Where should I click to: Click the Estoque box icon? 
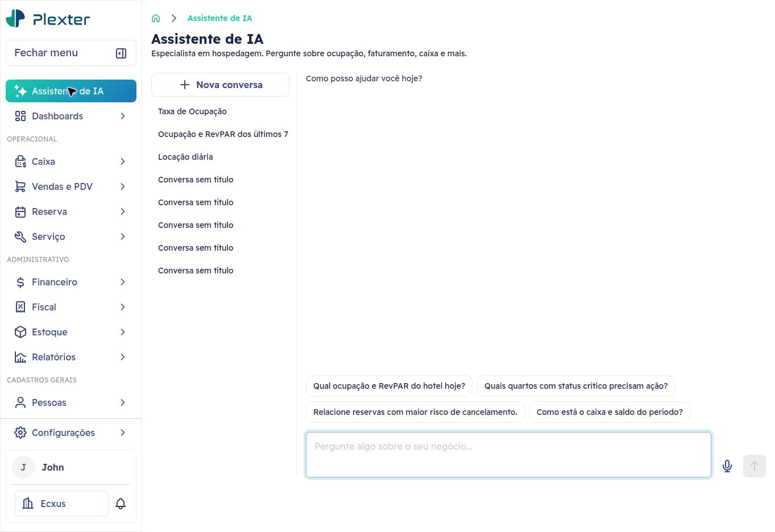coord(20,332)
